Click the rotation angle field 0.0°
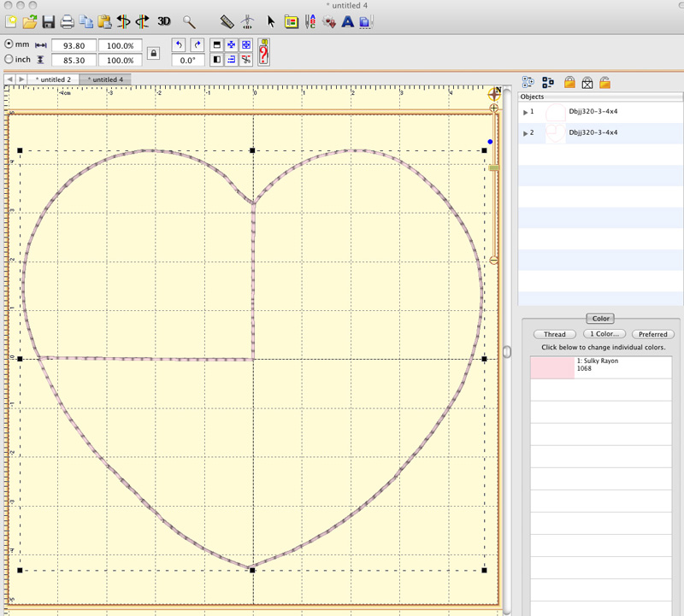Viewport: 684px width, 616px height. coord(188,60)
